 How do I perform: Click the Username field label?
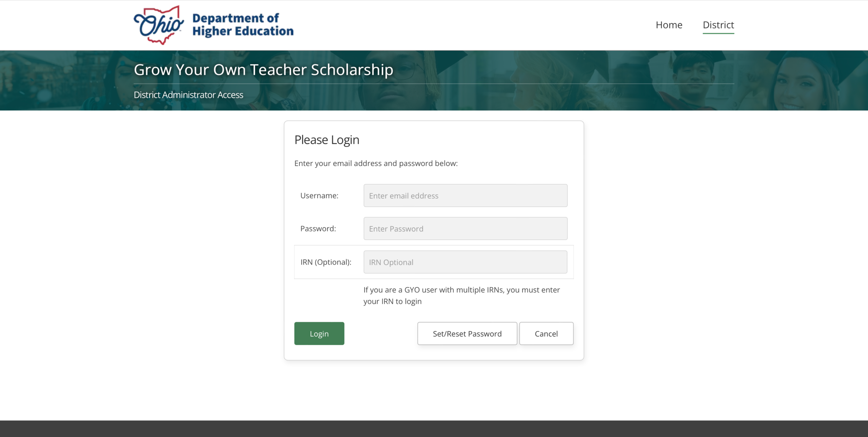(x=319, y=195)
